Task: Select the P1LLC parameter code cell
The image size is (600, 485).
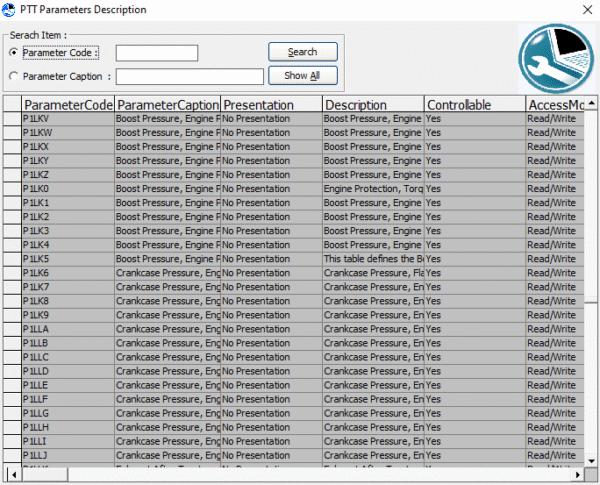Action: (x=68, y=358)
